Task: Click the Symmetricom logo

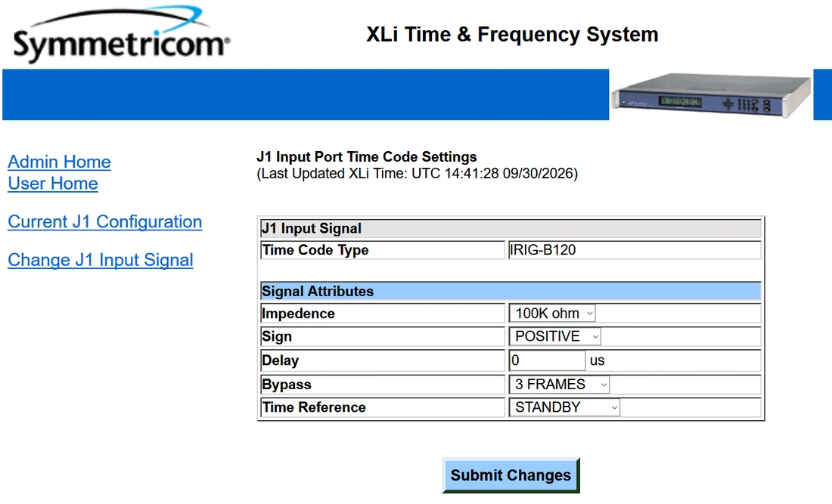Action: point(122,35)
